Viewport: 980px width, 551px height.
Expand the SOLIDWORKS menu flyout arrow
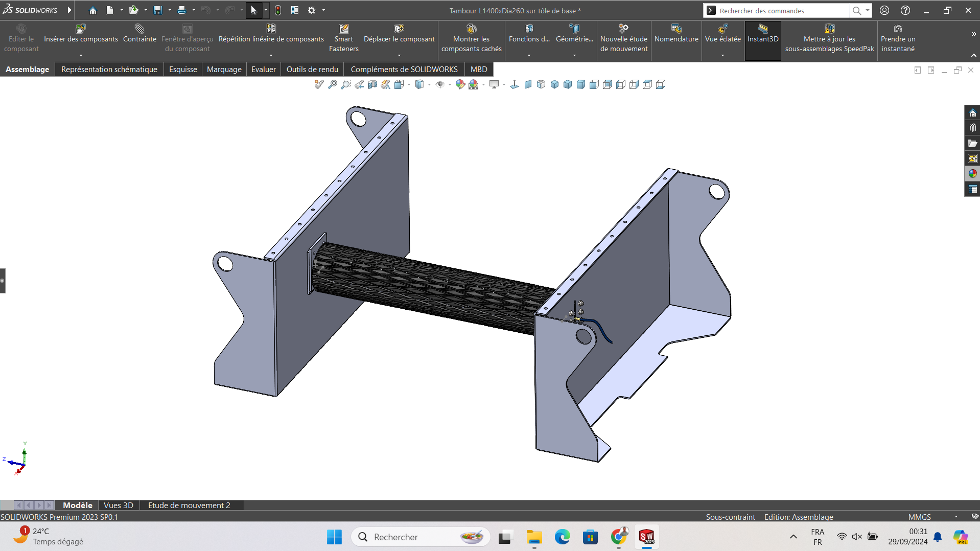pos(69,10)
